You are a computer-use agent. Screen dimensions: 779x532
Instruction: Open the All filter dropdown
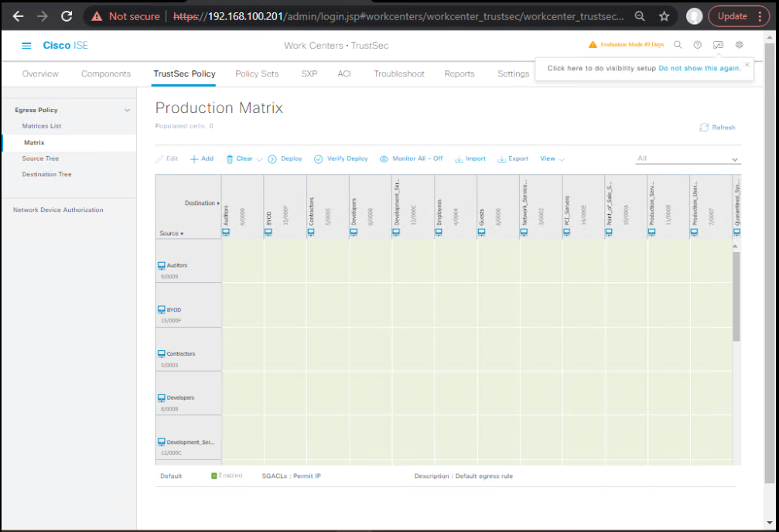pos(688,159)
